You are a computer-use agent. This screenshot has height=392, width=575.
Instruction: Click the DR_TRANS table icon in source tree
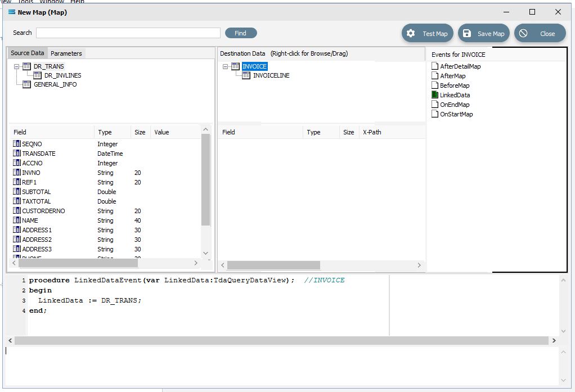click(x=27, y=66)
